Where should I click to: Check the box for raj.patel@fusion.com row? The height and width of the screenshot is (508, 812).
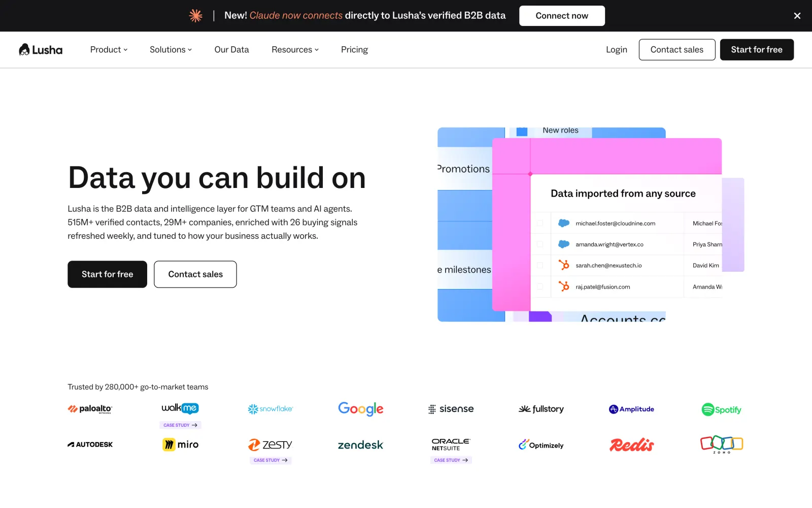[540, 287]
